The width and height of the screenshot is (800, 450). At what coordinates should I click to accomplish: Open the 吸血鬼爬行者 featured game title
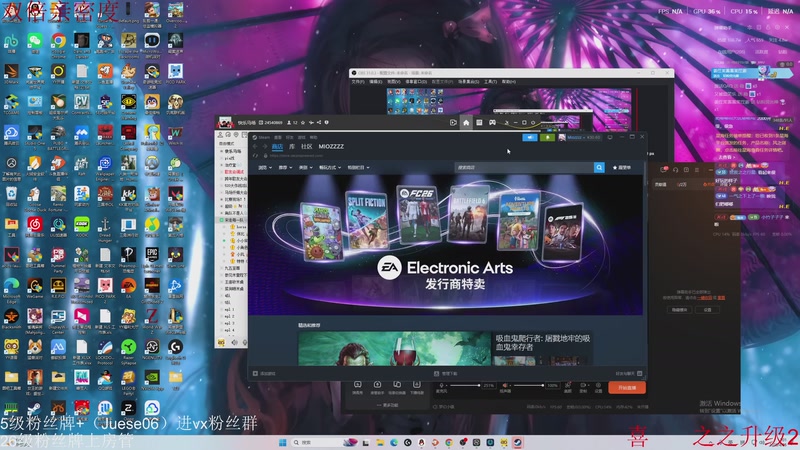pyautogui.click(x=542, y=342)
